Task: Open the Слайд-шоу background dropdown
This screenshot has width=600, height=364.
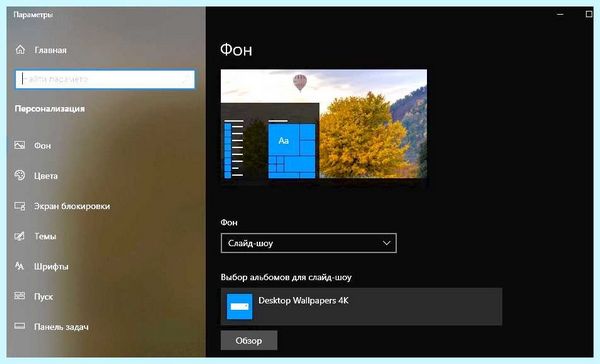Action: [x=309, y=243]
